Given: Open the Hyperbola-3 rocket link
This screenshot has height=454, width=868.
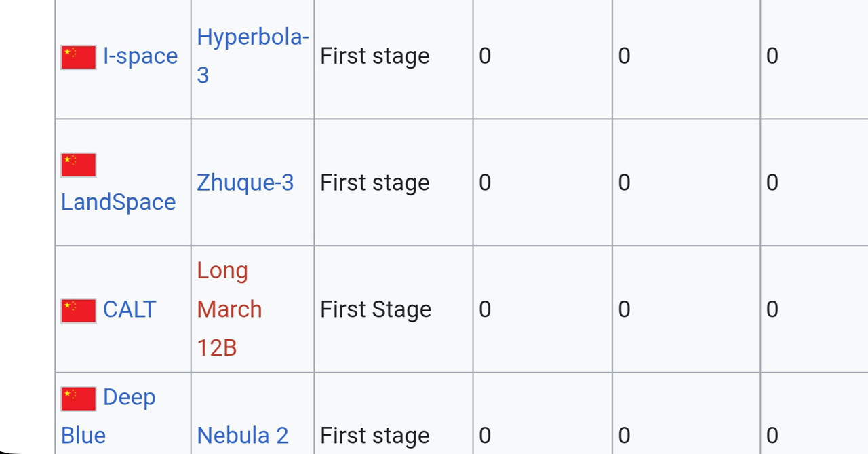Looking at the screenshot, I should tap(253, 56).
